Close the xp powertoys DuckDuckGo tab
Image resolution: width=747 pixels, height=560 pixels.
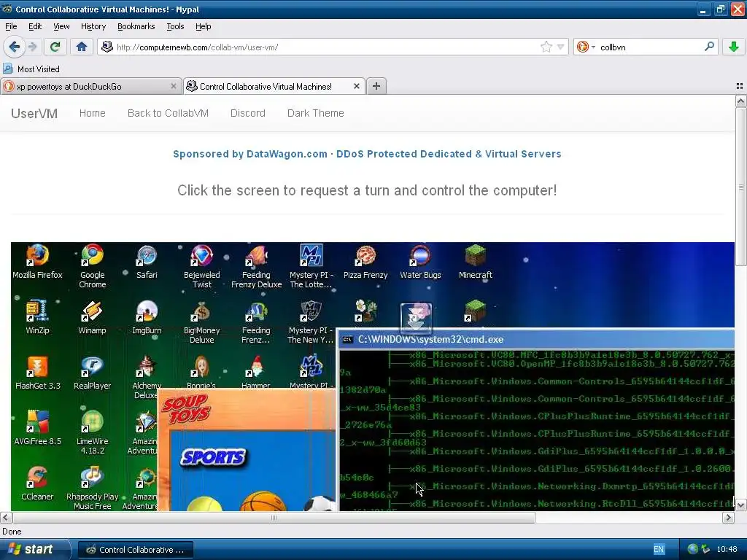[x=174, y=86]
